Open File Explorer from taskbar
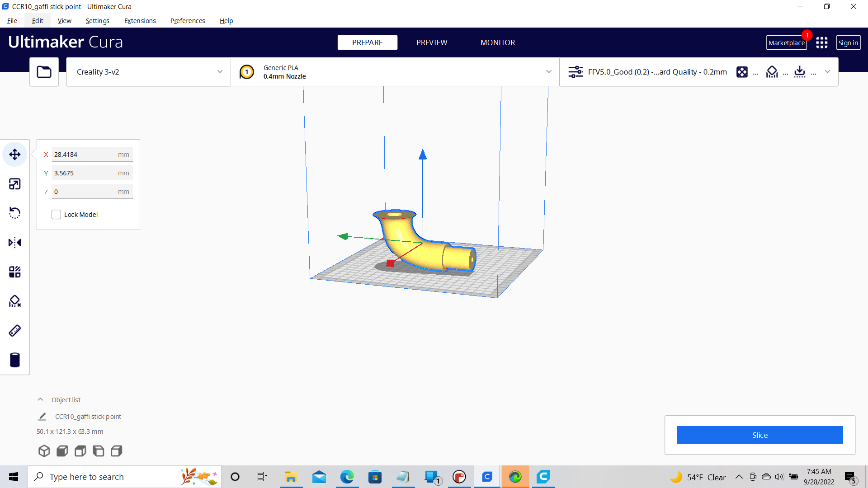868x488 pixels. tap(291, 477)
